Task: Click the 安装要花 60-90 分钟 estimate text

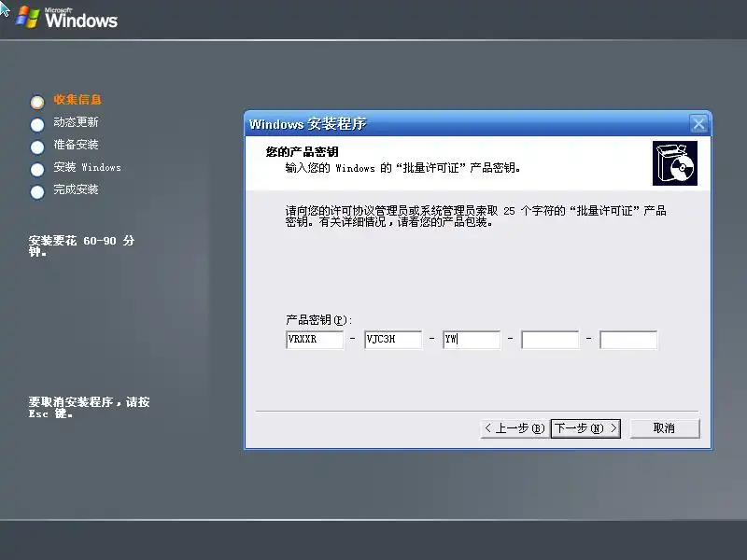Action: tap(81, 246)
